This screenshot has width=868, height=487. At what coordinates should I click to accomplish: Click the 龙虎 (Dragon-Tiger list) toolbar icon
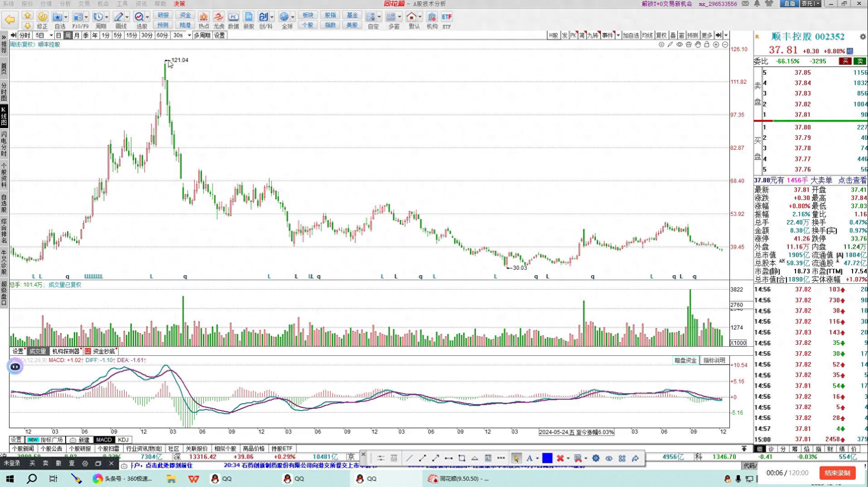pos(218,20)
